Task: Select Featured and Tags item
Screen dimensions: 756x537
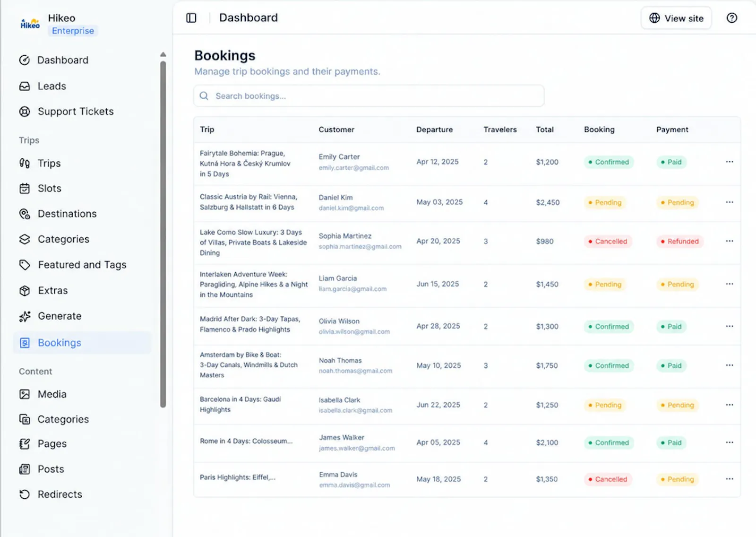Action: pos(73,265)
